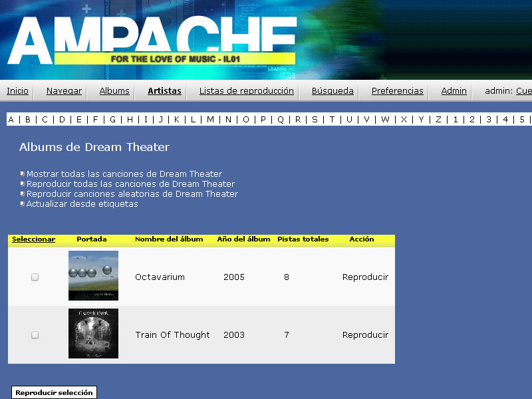Filter artists by number 2
This screenshot has width=532, height=399.
(x=472, y=120)
